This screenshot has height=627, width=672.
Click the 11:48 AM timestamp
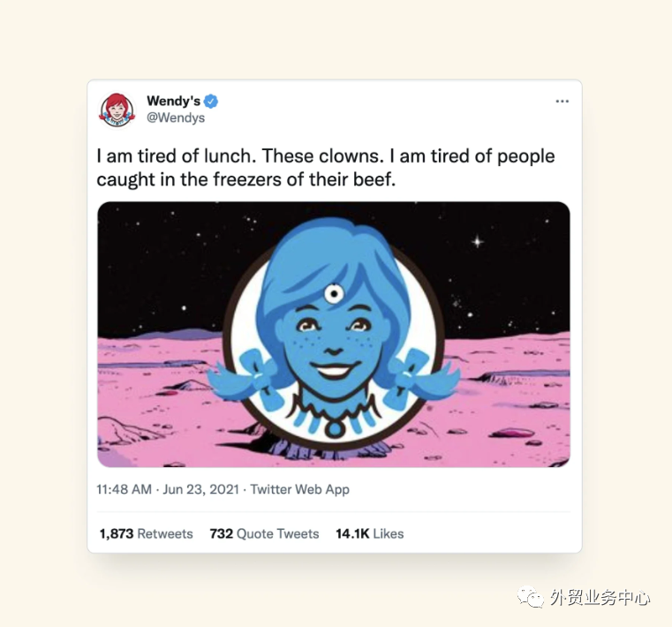point(124,489)
